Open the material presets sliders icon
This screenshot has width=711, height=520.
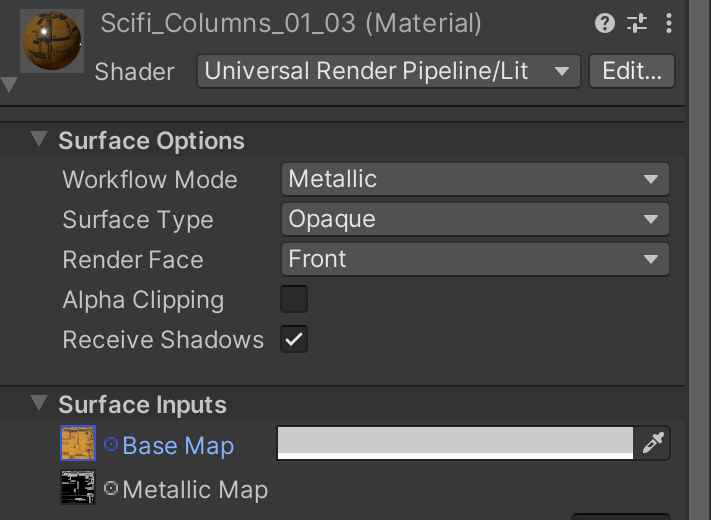tap(637, 23)
